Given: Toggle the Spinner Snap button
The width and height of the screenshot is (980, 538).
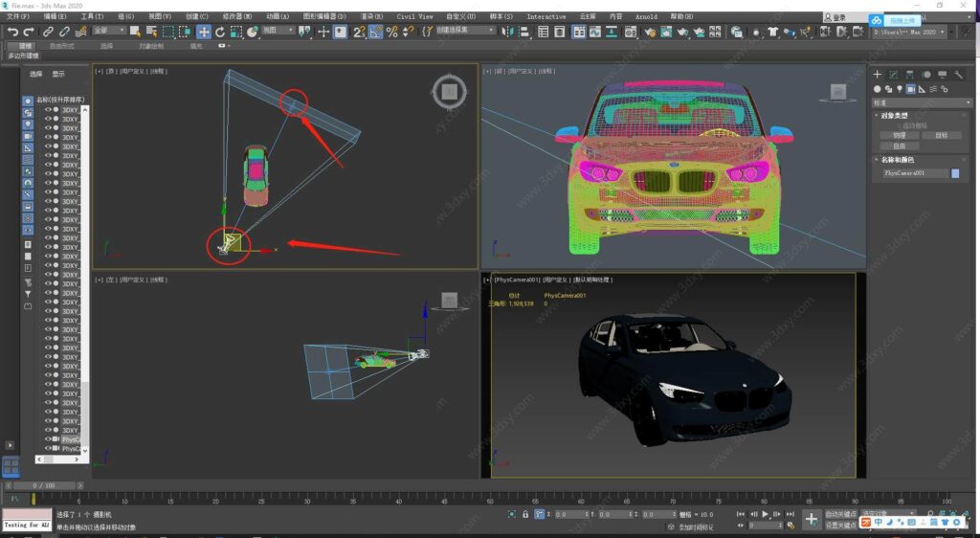Looking at the screenshot, I should coord(408,32).
